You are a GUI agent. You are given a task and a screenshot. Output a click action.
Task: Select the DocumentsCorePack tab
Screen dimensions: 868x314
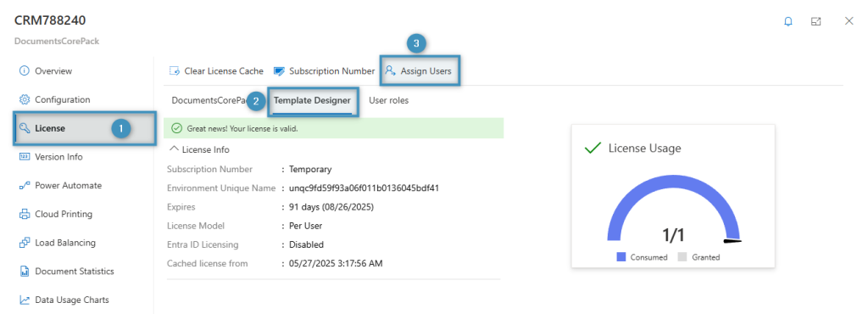pos(209,101)
